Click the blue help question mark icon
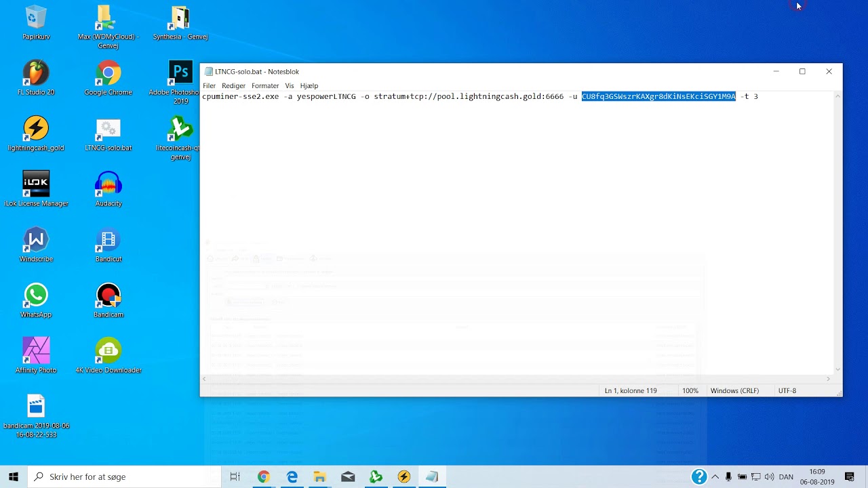Screen dimensions: 868x488 (699, 477)
